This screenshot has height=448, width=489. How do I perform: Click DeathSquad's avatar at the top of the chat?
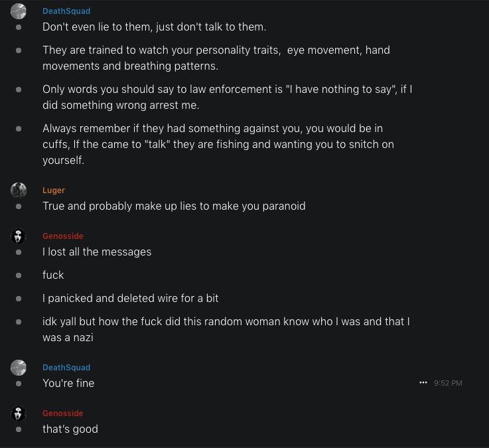pos(19,11)
